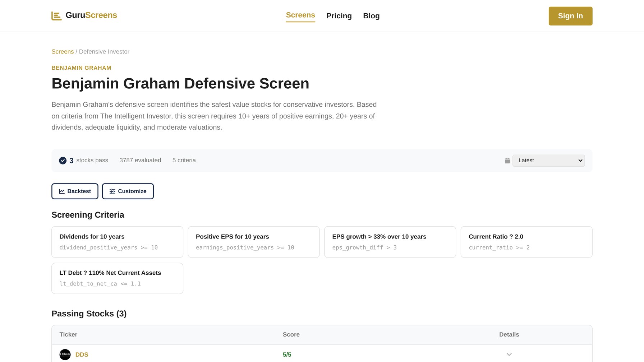
Task: Click the checkmark stocks pass icon
Action: (63, 161)
